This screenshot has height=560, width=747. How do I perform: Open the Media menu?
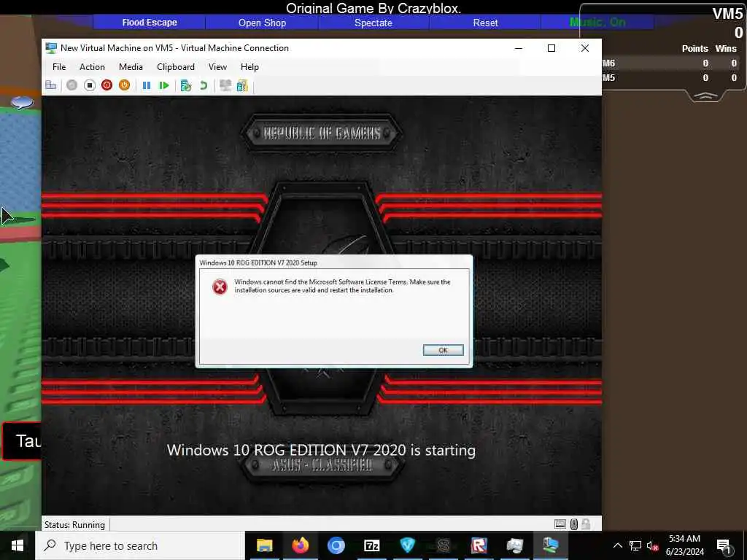coord(131,66)
